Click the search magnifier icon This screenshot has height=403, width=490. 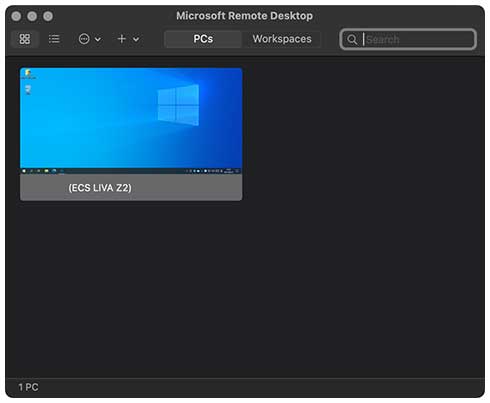[x=352, y=40]
